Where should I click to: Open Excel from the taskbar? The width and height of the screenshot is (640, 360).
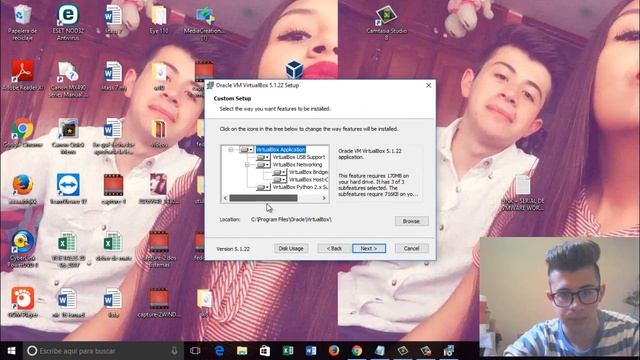[288, 351]
